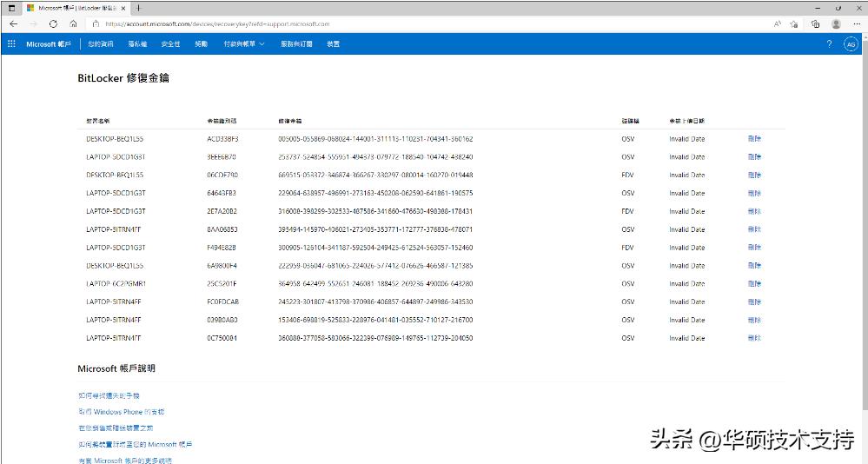This screenshot has height=464, width=868.
Task: Select recovery key starting with 669515
Action: [x=375, y=175]
